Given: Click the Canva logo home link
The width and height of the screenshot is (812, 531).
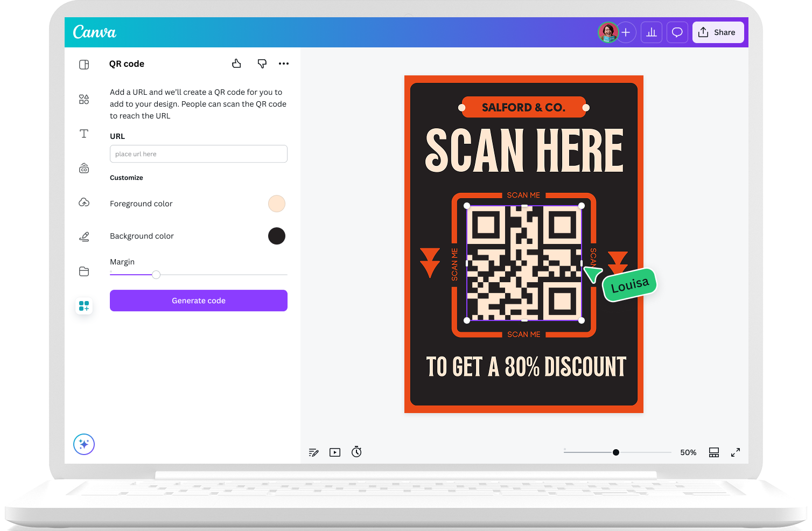Looking at the screenshot, I should tap(95, 32).
